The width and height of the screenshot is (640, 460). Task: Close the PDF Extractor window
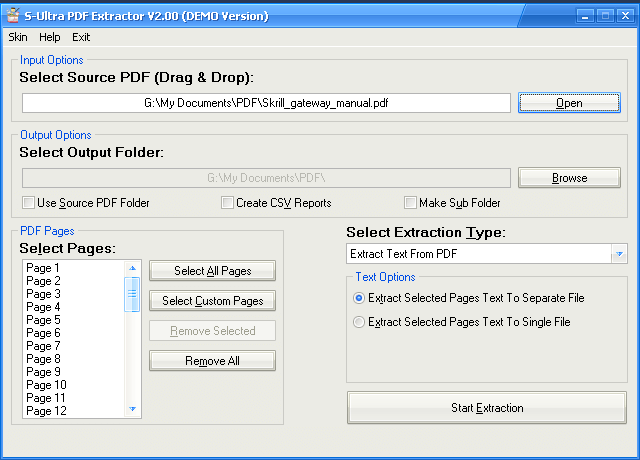pyautogui.click(x=624, y=16)
